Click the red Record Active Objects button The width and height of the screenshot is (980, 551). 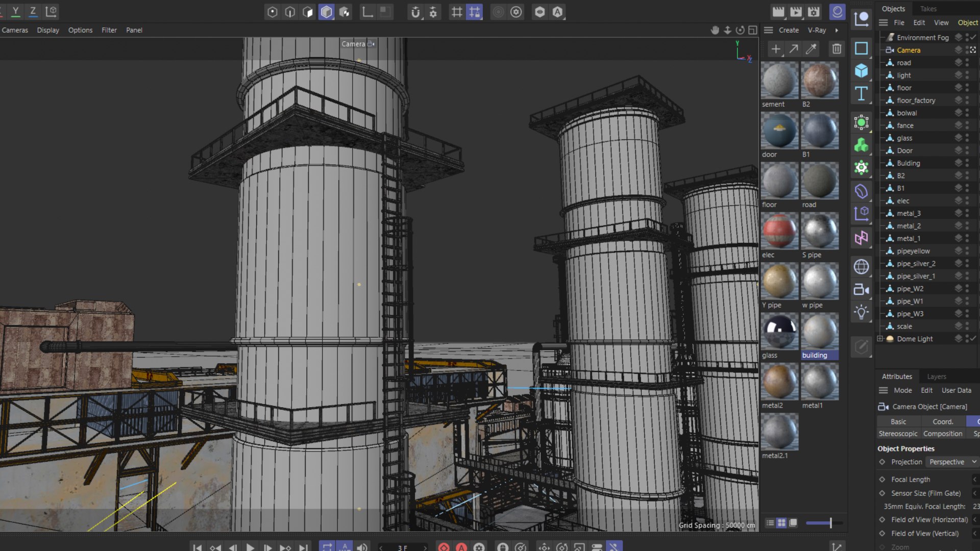pyautogui.click(x=444, y=547)
